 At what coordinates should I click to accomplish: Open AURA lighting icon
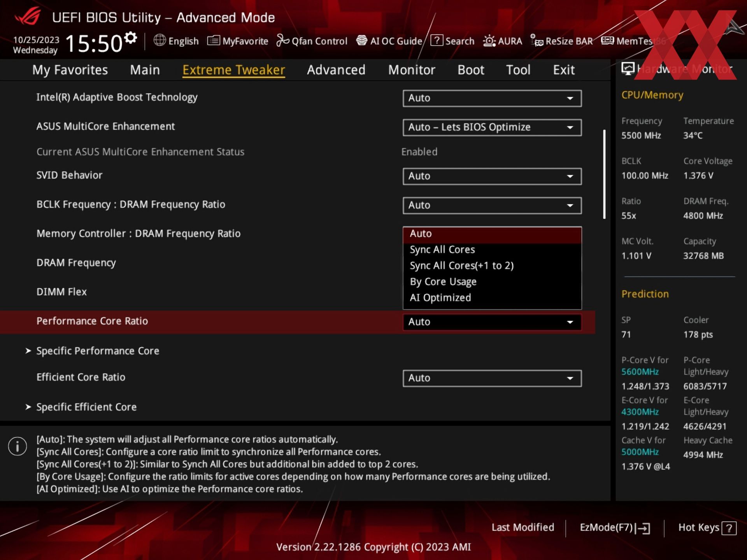pos(489,40)
